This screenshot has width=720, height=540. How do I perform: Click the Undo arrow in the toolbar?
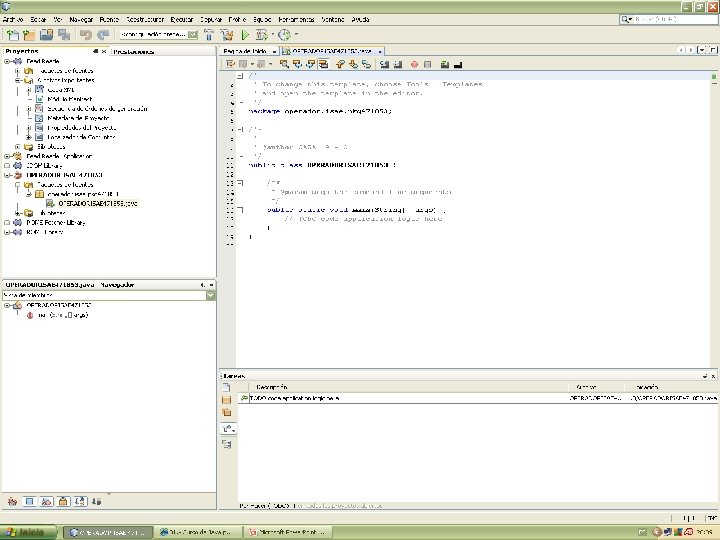(x=87, y=35)
